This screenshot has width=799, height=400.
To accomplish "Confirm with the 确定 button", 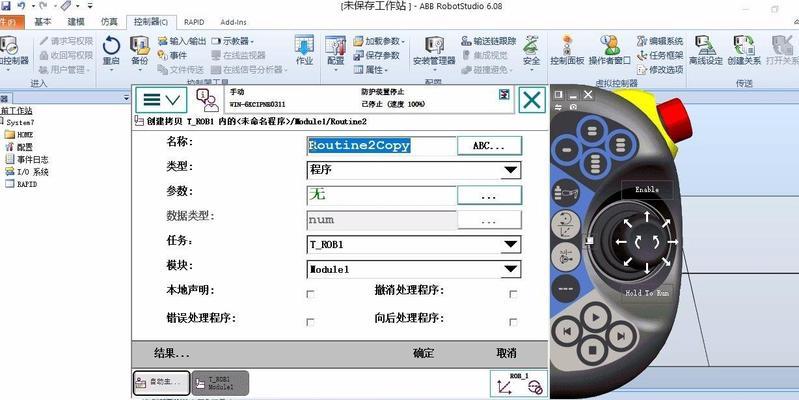I will 423,353.
